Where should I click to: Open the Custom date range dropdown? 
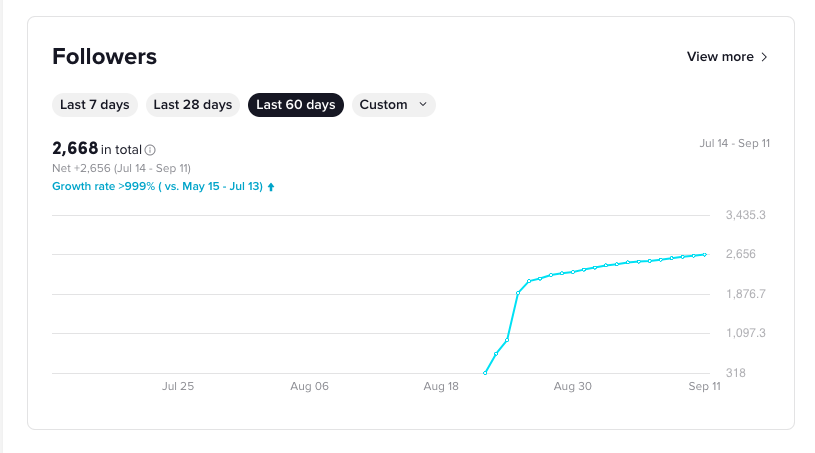coord(393,105)
